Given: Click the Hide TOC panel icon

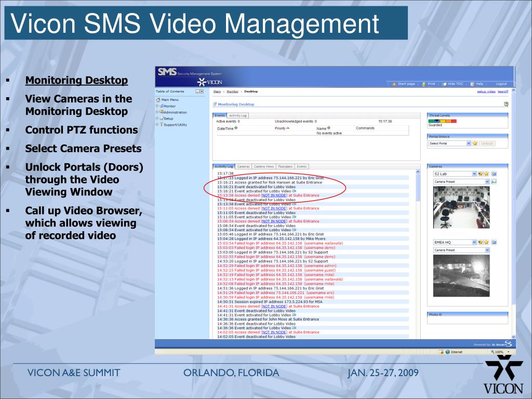Looking at the screenshot, I should coord(445,84).
